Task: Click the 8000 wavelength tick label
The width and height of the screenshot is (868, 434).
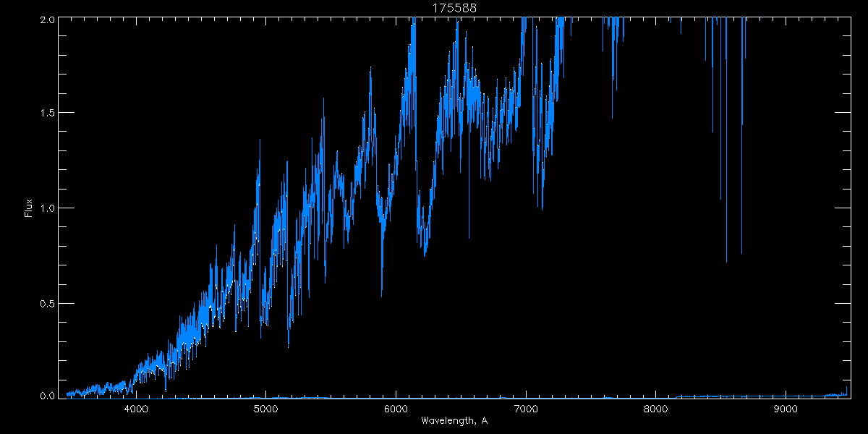Action: tap(656, 409)
